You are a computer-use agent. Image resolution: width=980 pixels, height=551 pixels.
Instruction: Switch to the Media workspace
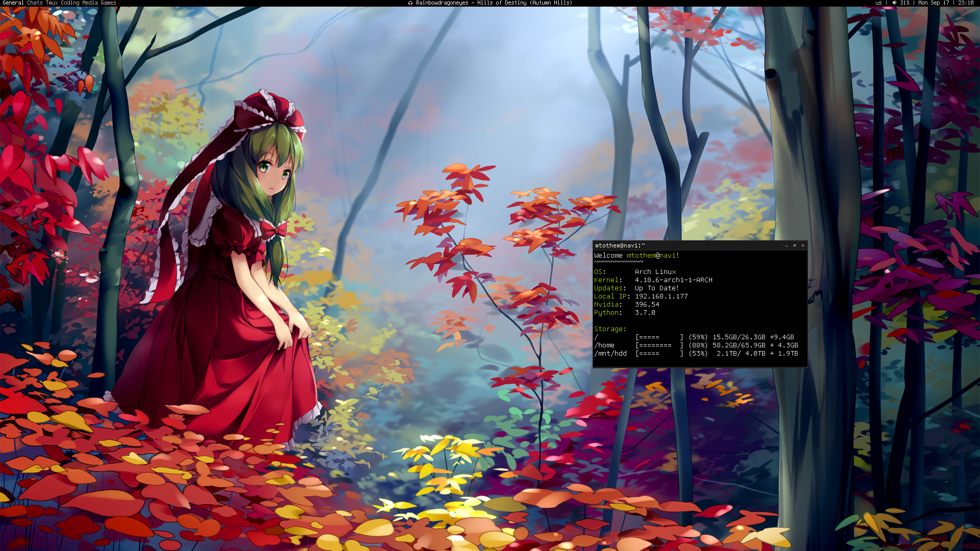[90, 3]
